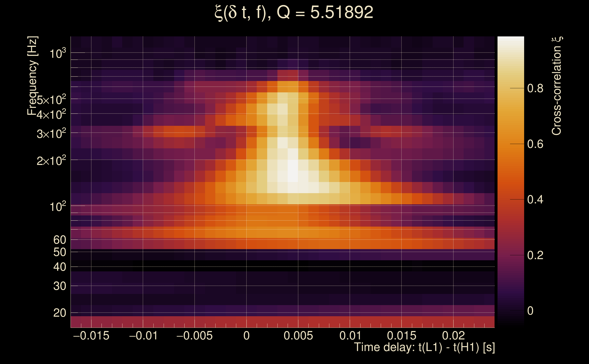Click the 0 tick label on the time axis
Viewport: 589px width, 364px height.
tap(246, 336)
